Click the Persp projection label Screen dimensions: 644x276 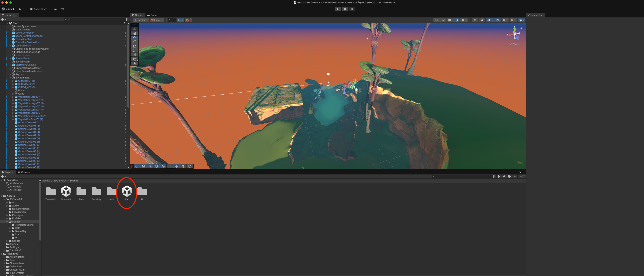click(515, 44)
